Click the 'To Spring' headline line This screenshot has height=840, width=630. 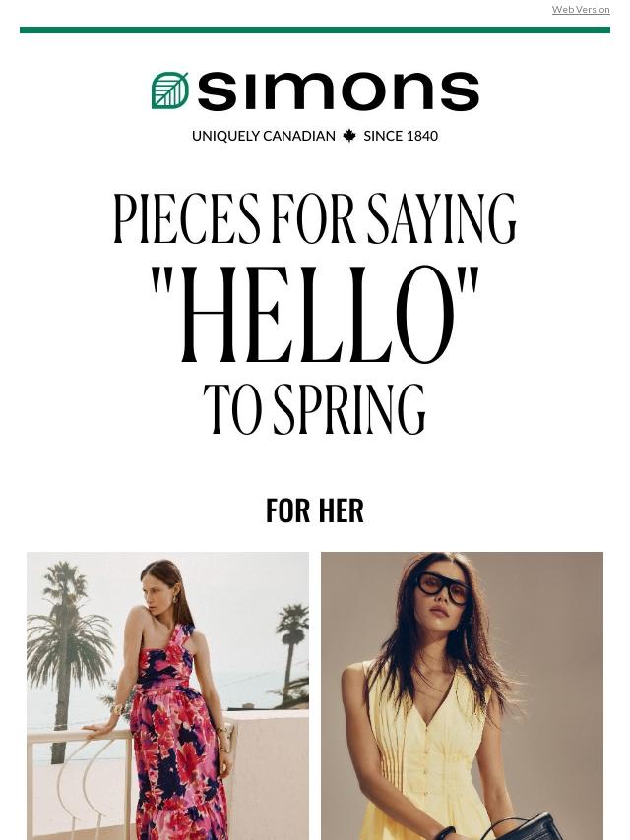click(315, 409)
